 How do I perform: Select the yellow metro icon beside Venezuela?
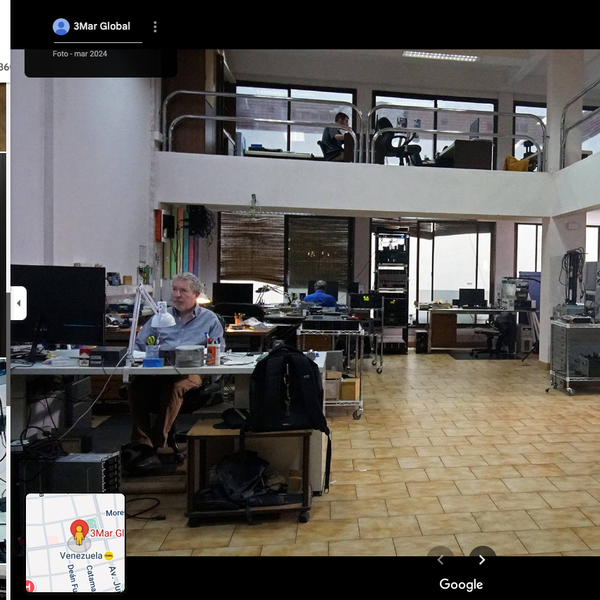(x=108, y=555)
